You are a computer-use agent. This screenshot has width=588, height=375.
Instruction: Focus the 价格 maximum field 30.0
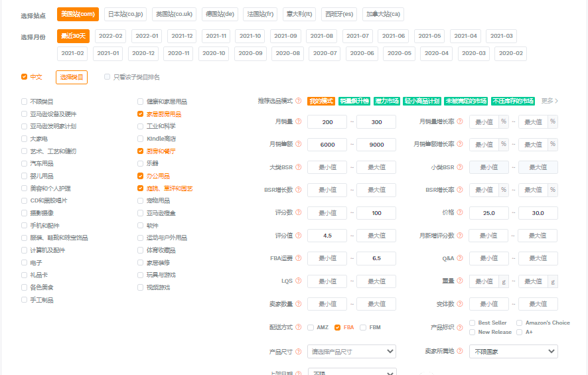pos(538,213)
